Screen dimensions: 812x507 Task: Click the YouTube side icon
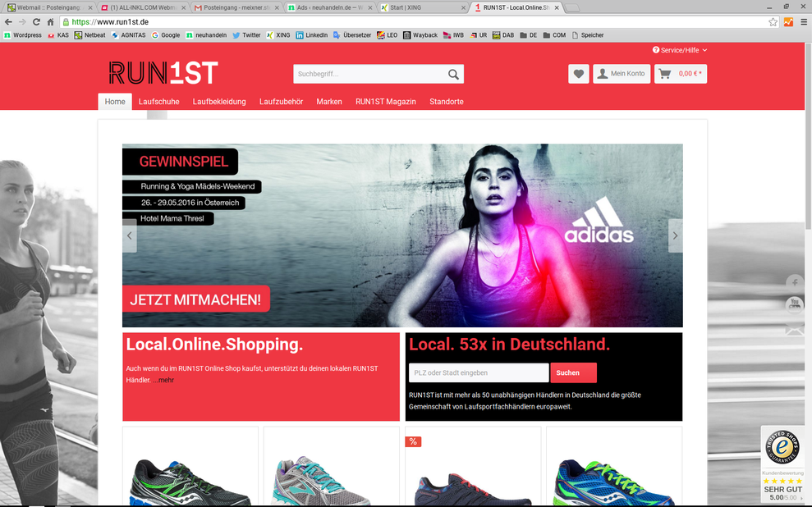click(795, 304)
